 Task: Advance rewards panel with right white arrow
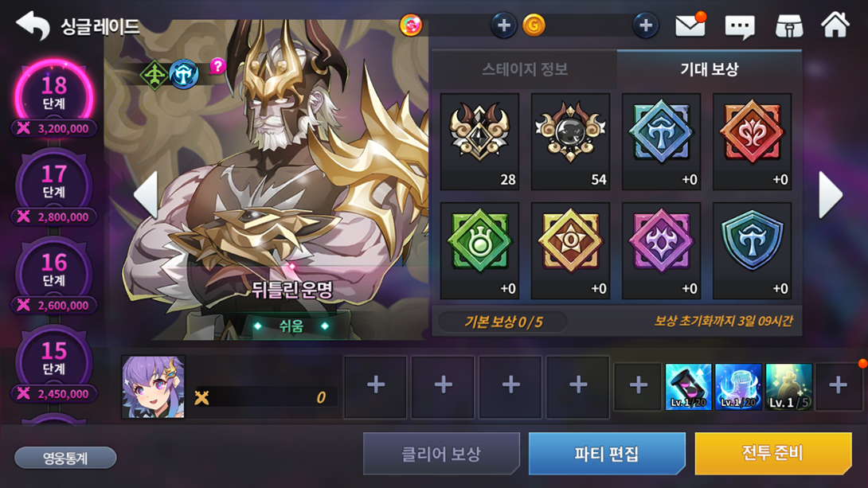click(830, 194)
